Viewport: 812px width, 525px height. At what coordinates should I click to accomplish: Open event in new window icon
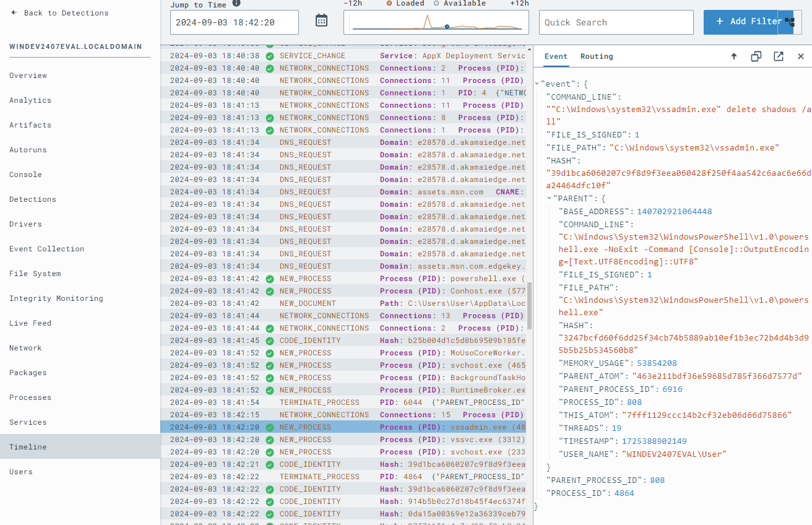coord(779,56)
